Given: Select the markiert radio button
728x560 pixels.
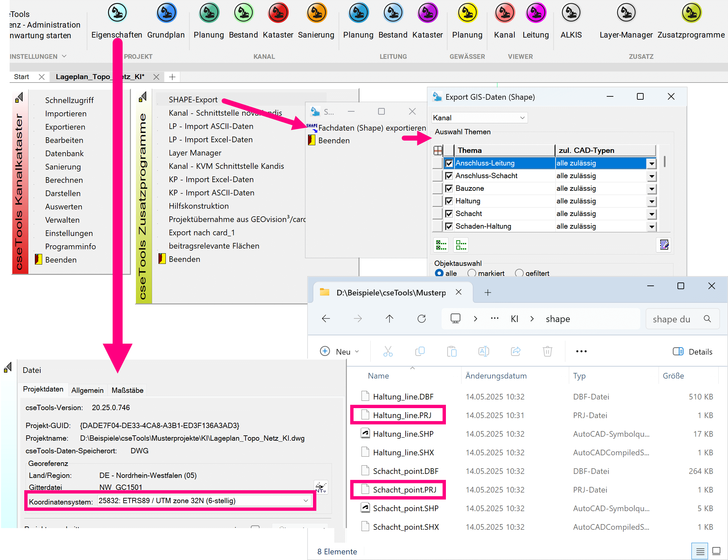Looking at the screenshot, I should pyautogui.click(x=471, y=273).
